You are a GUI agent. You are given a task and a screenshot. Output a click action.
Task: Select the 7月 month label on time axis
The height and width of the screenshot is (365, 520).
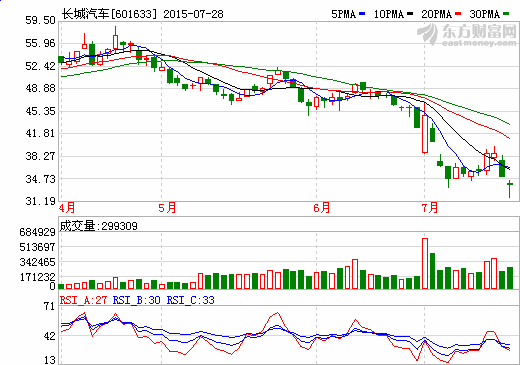pos(430,208)
